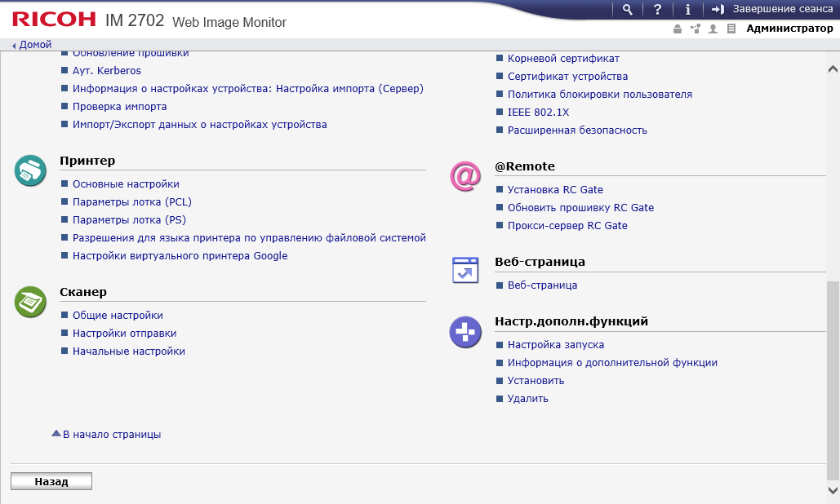This screenshot has width=840, height=504.
Task: Open Настройки отправки under Сканер
Action: tap(124, 334)
